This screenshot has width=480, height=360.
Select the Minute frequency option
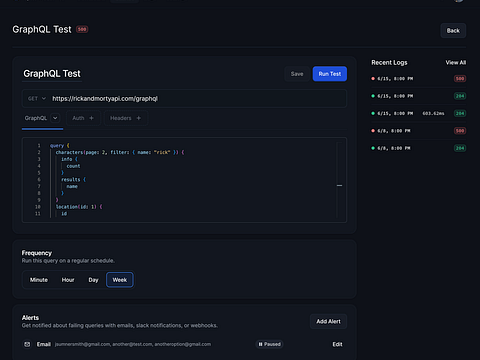tap(39, 280)
